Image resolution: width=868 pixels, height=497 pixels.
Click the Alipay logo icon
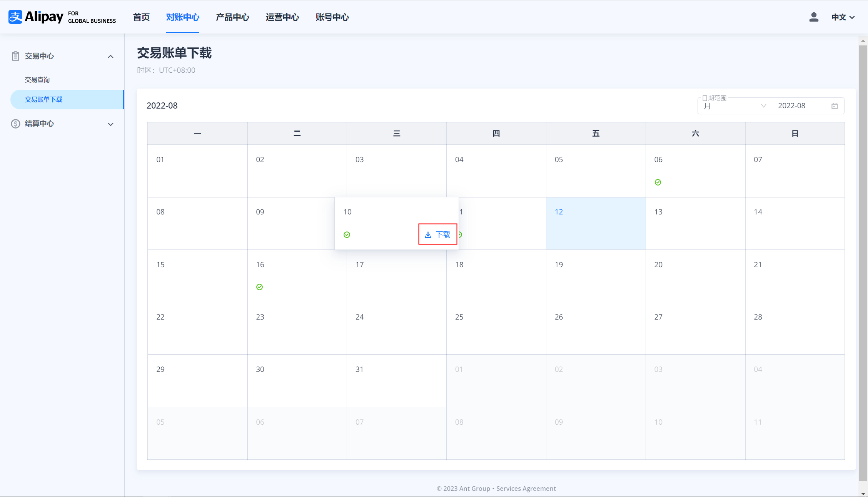(x=15, y=17)
